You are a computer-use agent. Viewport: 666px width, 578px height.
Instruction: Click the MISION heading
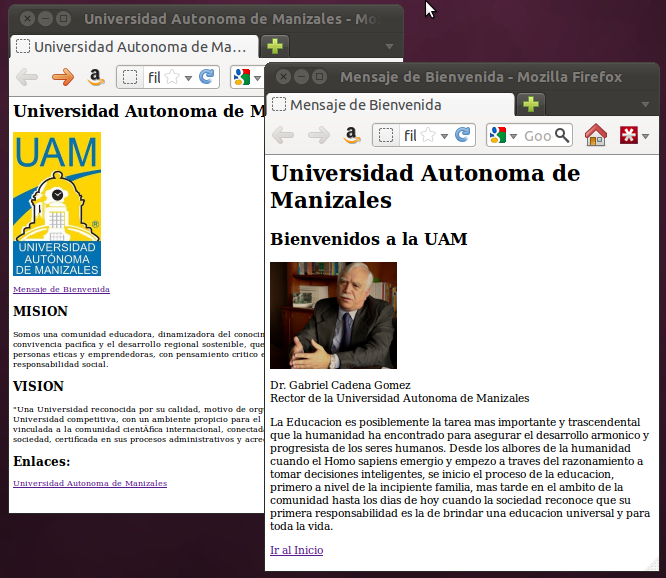click(x=40, y=311)
